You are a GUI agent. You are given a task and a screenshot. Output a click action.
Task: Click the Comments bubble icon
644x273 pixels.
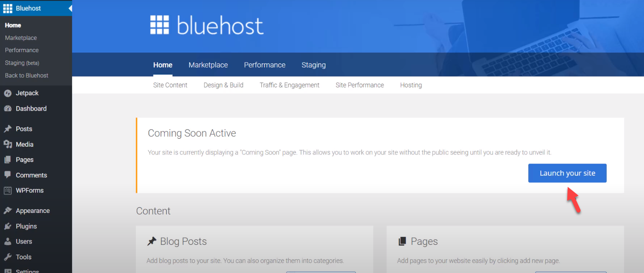pyautogui.click(x=7, y=175)
